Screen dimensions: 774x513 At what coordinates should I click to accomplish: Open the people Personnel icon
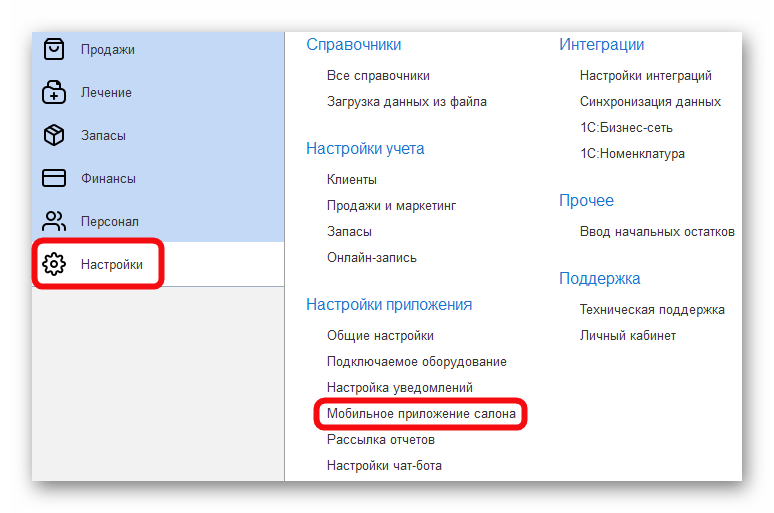[54, 221]
